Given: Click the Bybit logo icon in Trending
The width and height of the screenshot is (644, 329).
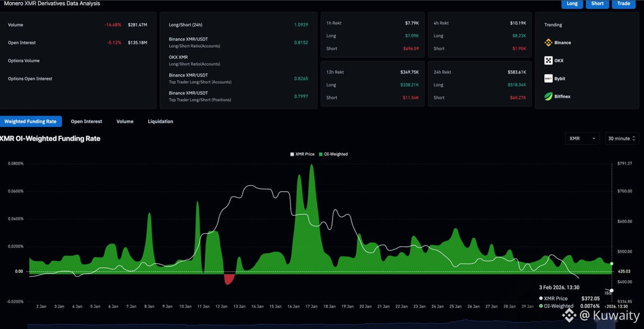Looking at the screenshot, I should click(x=548, y=78).
